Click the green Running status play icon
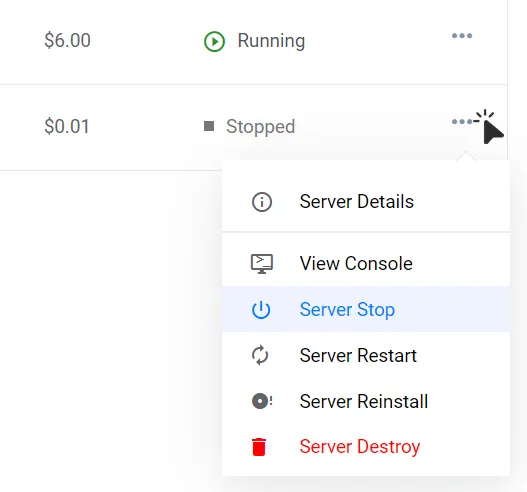The height and width of the screenshot is (492, 527). [214, 41]
